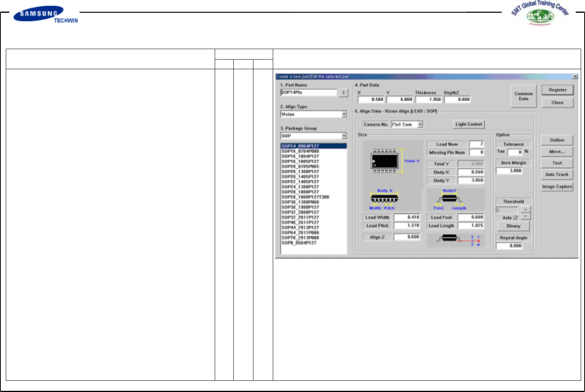
Task: Select SOP8_0504P127 in the package list
Action: (314, 243)
